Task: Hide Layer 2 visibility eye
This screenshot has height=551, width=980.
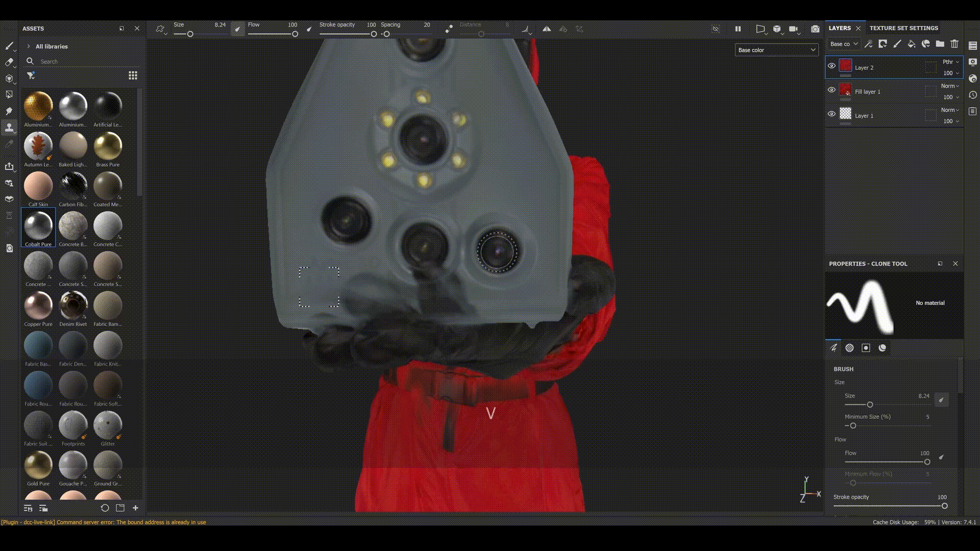Action: coord(831,66)
